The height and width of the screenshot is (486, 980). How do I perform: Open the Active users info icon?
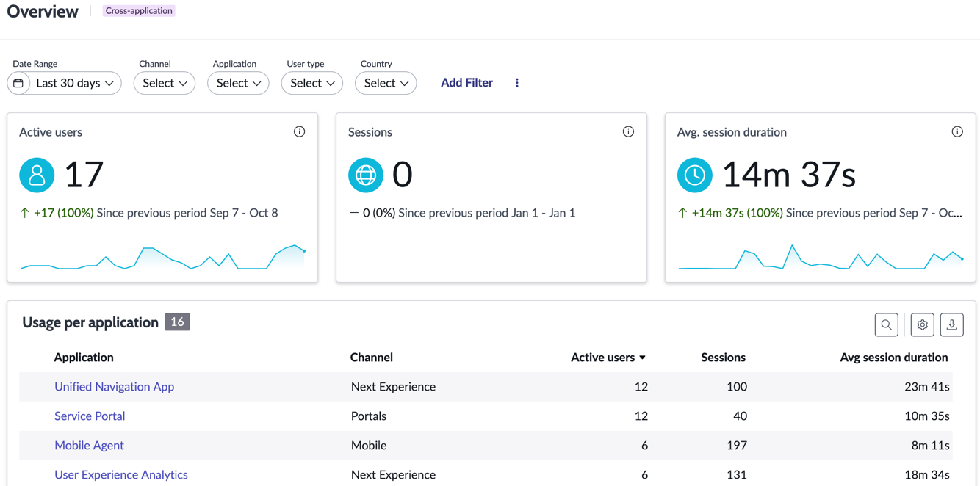(x=299, y=131)
